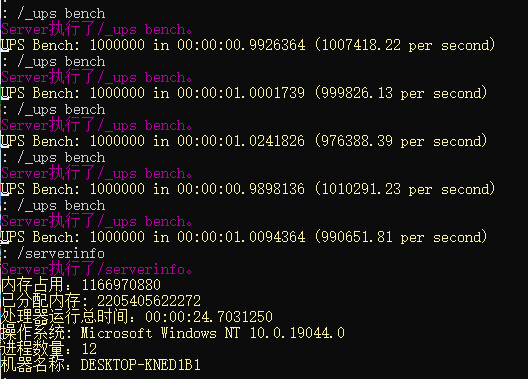Select the 已分配内存 value 2205405622272
This screenshot has width=528, height=379.
click(x=148, y=301)
